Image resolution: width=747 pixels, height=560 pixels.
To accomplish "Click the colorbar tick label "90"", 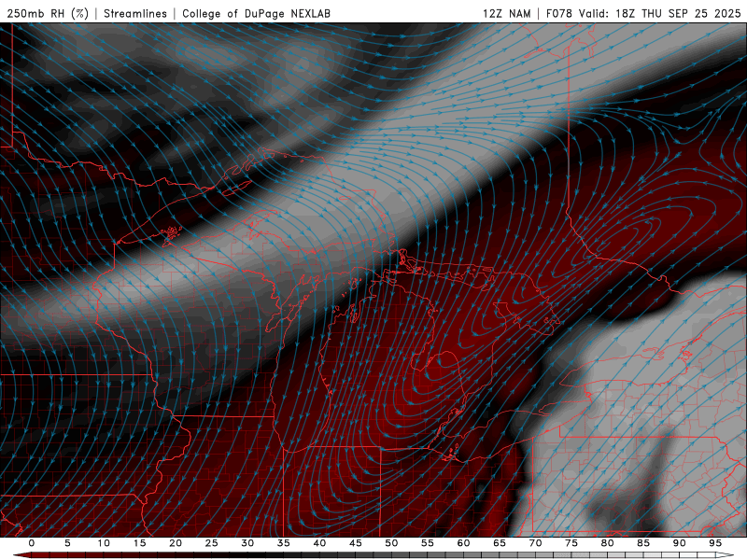I will tap(679, 543).
